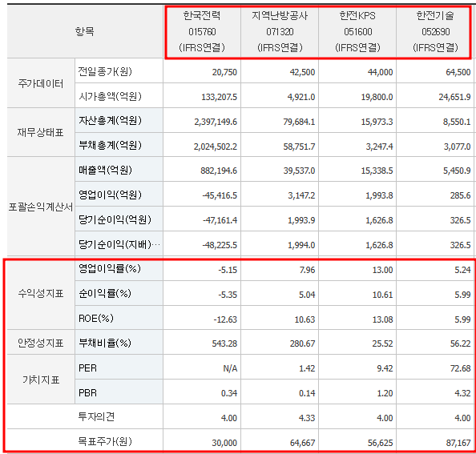Select the -47,161.4 net income value
This screenshot has height=454, width=476.
[220, 220]
